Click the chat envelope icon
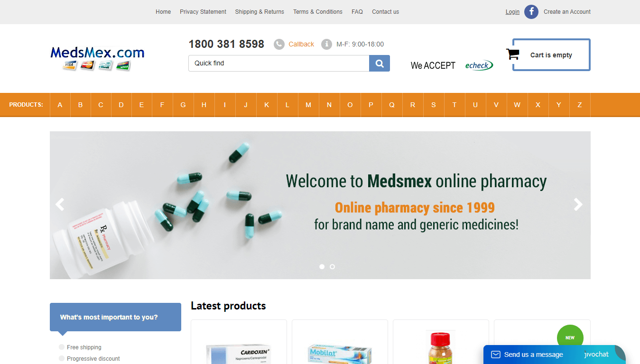This screenshot has width=640, height=364. coord(496,355)
